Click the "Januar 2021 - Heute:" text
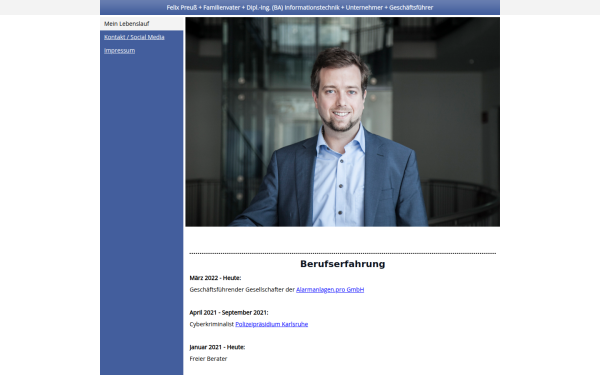 (x=217, y=347)
